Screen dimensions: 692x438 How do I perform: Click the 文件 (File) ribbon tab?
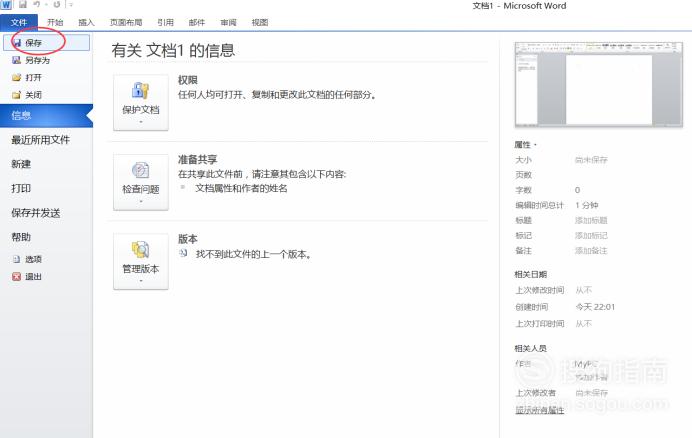pyautogui.click(x=19, y=23)
